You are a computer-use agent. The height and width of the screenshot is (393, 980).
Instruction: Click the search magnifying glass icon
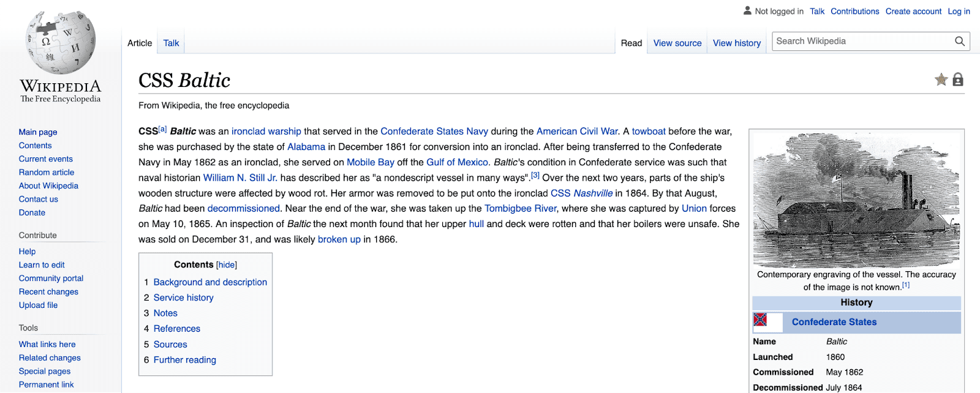[x=960, y=41]
